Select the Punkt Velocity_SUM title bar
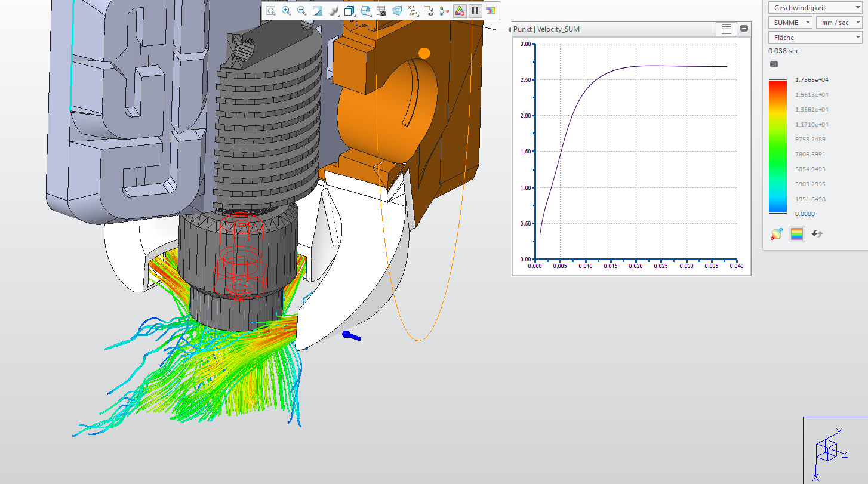Screen dimensions: 868x484 click(x=597, y=29)
